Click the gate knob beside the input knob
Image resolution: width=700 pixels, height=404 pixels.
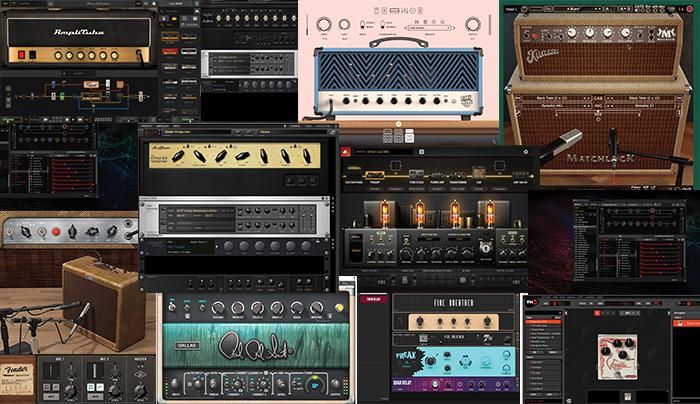point(344,24)
